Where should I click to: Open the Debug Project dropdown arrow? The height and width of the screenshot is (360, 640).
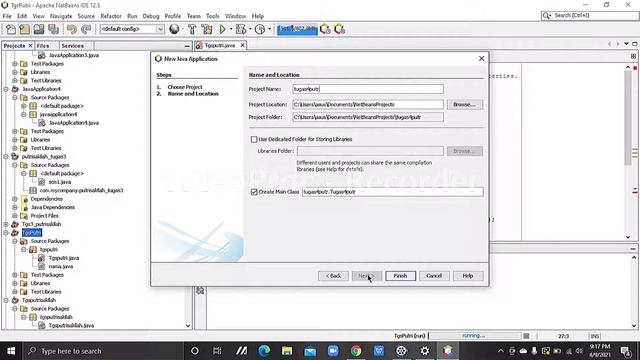pyautogui.click(x=250, y=29)
